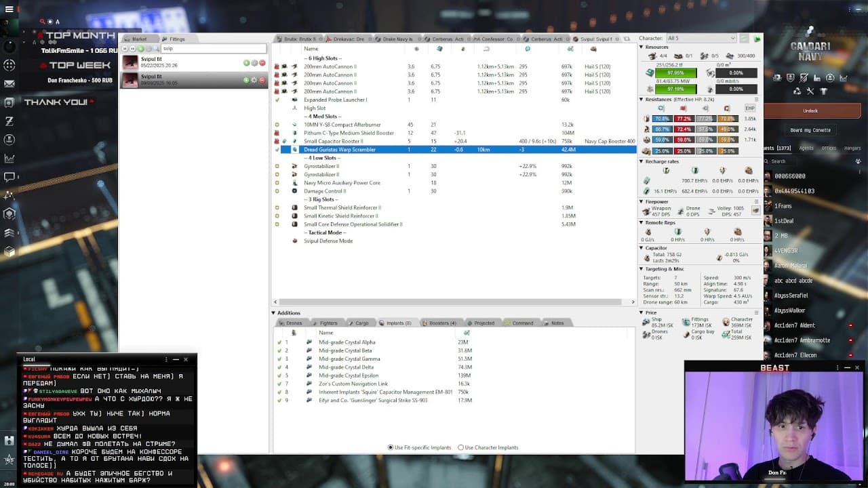Image resolution: width=868 pixels, height=488 pixels.
Task: Open EVE chat bubble icon in sidebar
Action: [9, 177]
